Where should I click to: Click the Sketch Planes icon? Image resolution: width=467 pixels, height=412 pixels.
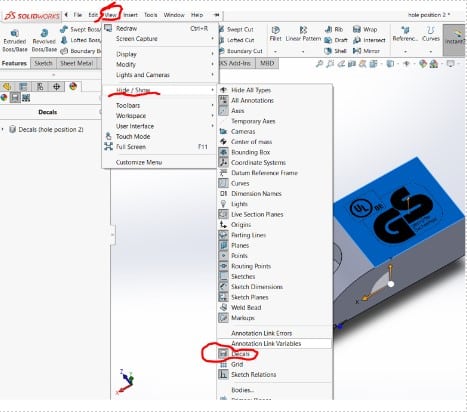223,297
